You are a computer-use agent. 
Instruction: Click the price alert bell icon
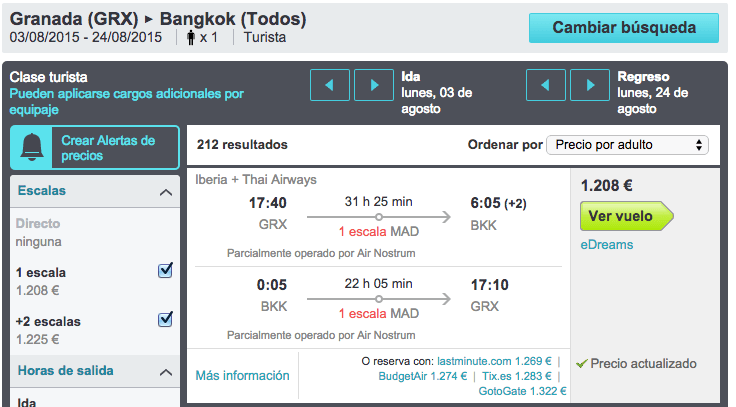(34, 148)
